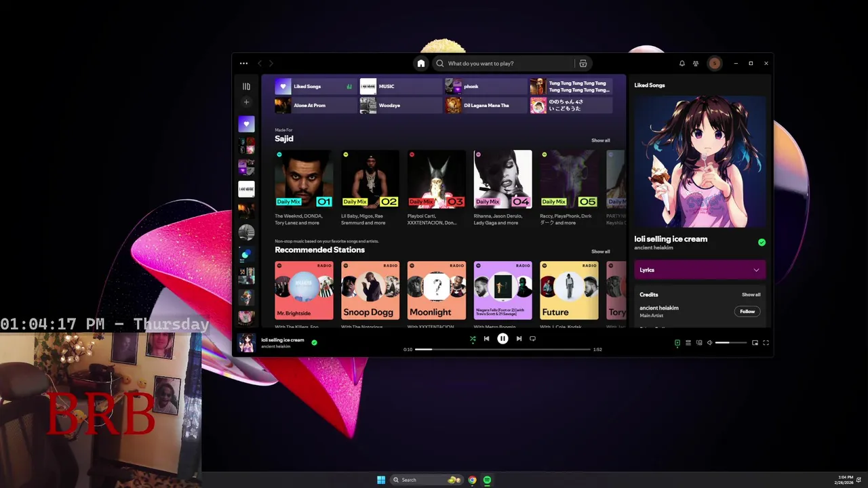Open Windows Start menu
868x488 pixels.
pyautogui.click(x=381, y=480)
